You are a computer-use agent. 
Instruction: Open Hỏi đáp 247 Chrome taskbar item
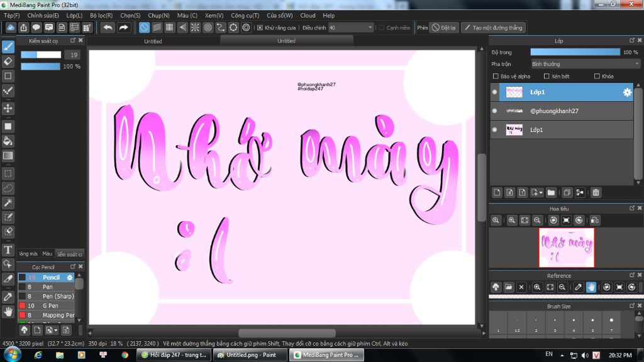(174, 355)
